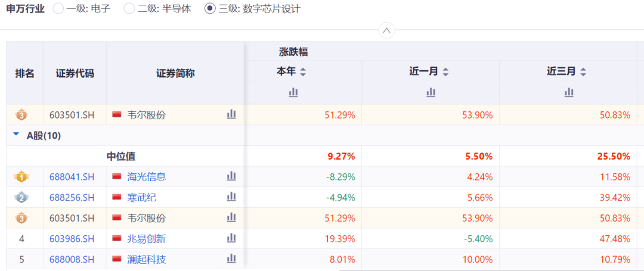Click 申万行业 label

click(26, 9)
